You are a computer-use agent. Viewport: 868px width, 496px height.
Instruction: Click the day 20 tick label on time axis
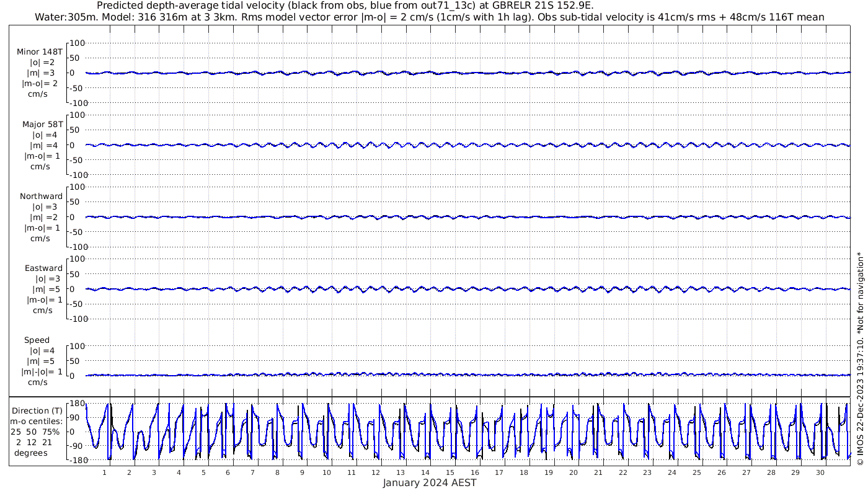573,472
